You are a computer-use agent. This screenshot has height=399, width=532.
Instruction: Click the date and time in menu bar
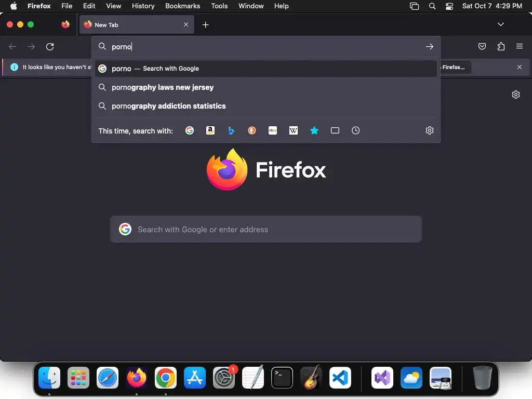492,6
